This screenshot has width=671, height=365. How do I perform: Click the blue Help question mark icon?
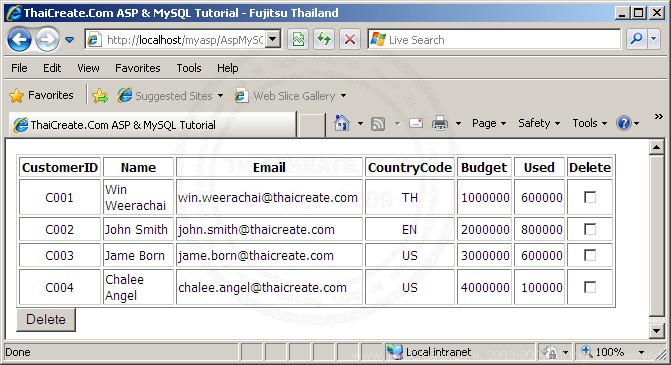623,124
